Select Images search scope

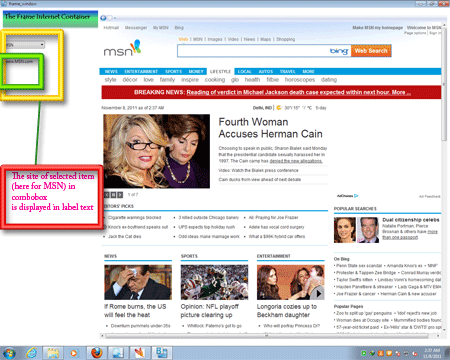click(215, 39)
